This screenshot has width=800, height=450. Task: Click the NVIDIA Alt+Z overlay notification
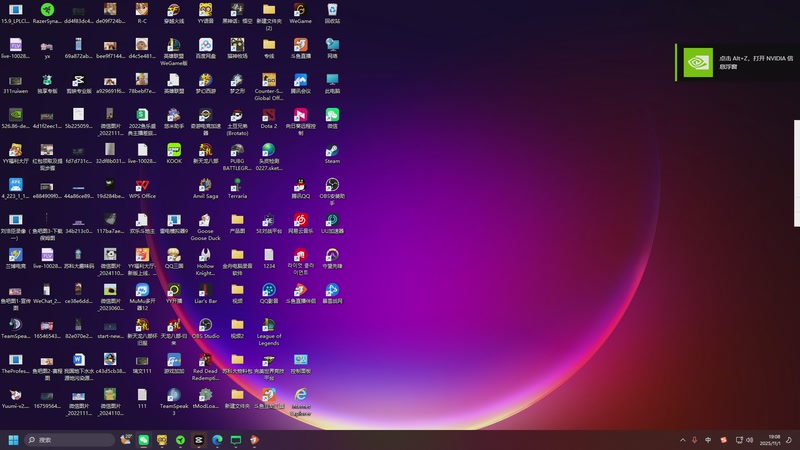pos(737,62)
